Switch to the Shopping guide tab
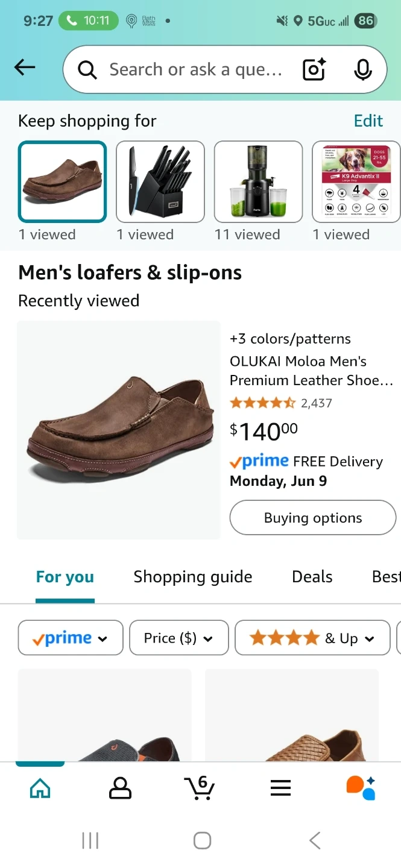The height and width of the screenshot is (868, 401). 193,577
